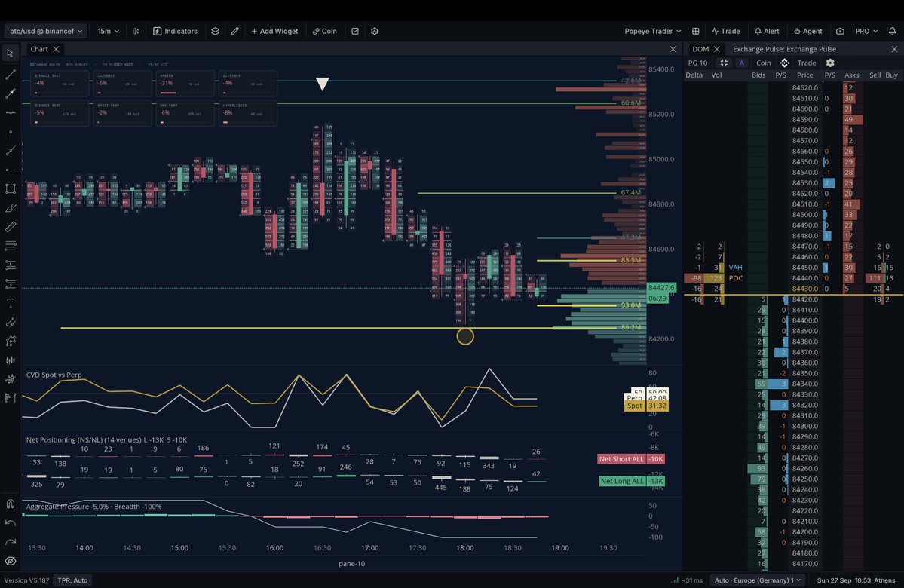Select the ruler measure tool
Viewport: 904px width, 588px height.
(x=11, y=227)
